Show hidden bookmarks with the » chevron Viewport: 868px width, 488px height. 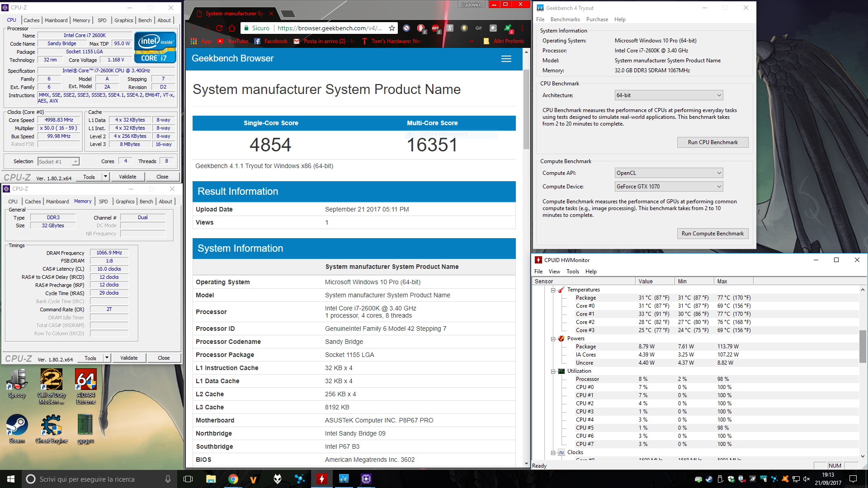[x=472, y=41]
